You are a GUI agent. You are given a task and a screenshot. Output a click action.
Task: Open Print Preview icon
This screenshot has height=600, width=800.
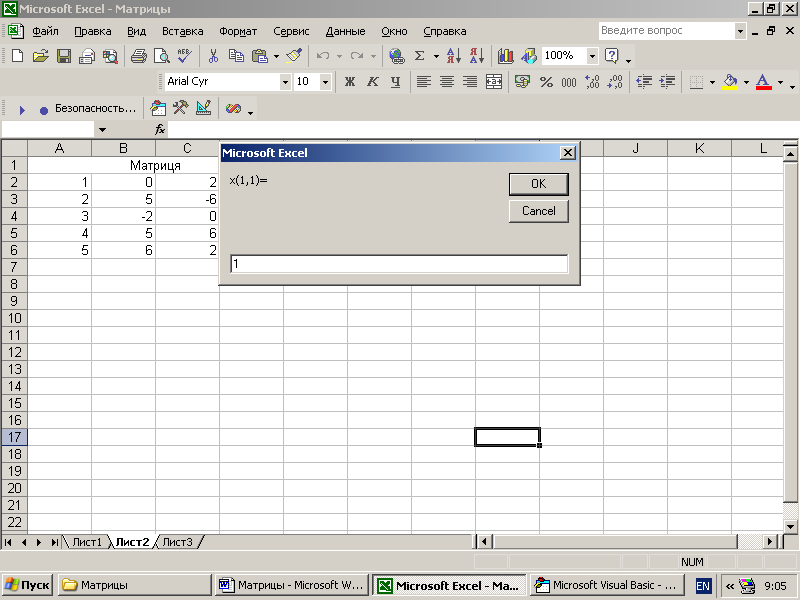[x=162, y=56]
